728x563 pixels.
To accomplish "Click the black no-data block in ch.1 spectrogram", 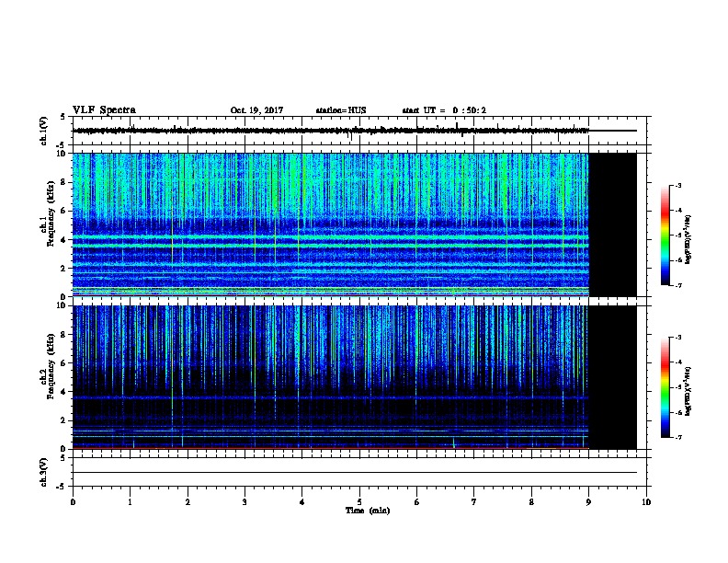I will 612,224.
